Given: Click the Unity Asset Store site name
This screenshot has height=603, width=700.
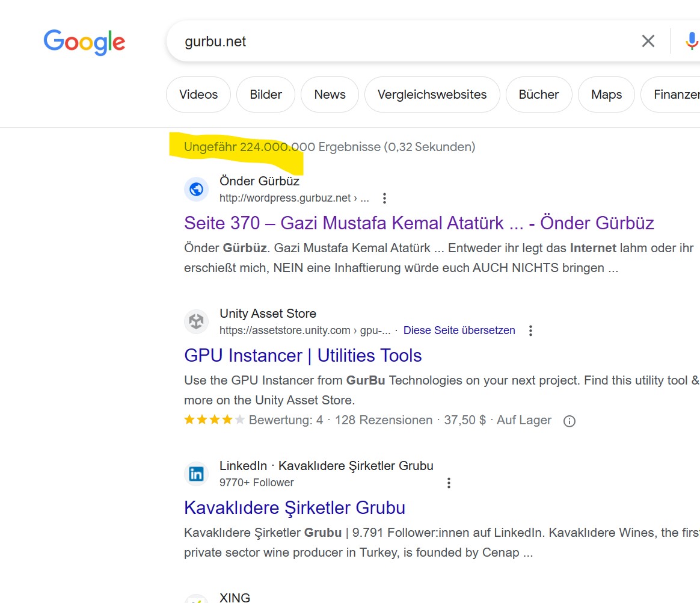Looking at the screenshot, I should (x=268, y=314).
